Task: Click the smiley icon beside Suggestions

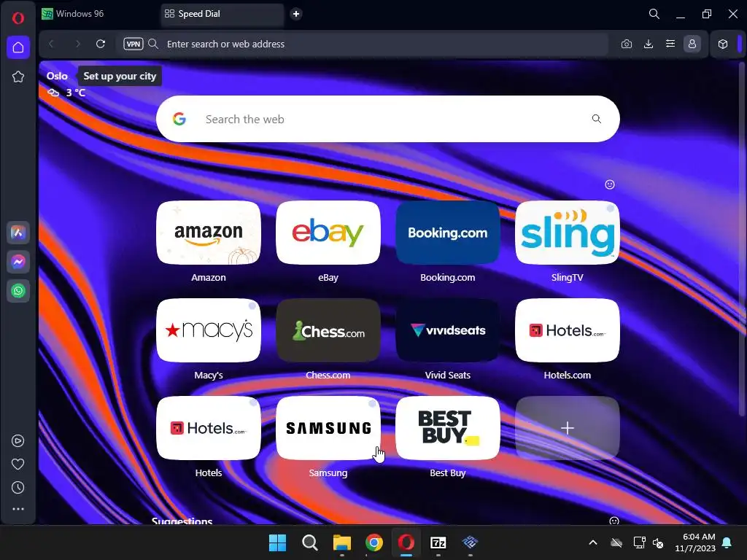Action: (614, 521)
